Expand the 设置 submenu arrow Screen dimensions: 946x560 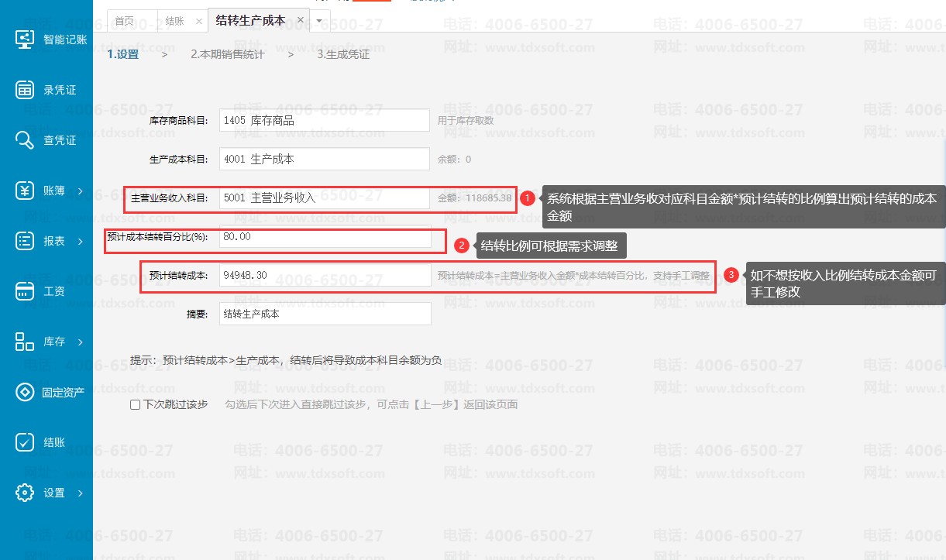81,493
